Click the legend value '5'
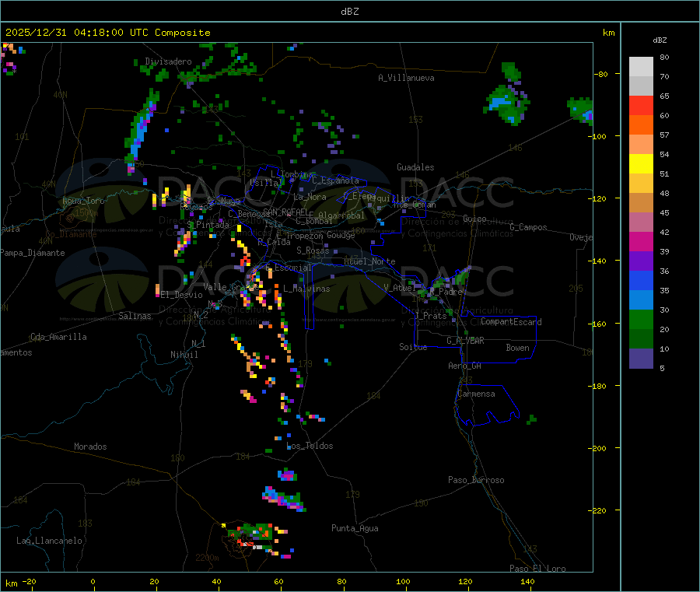700x592 pixels. coord(662,368)
